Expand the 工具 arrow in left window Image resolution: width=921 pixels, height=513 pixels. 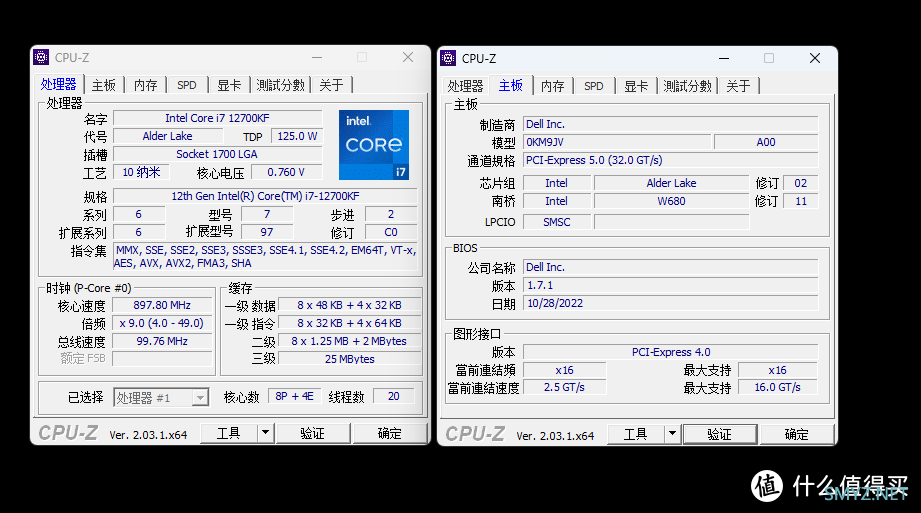coord(265,433)
